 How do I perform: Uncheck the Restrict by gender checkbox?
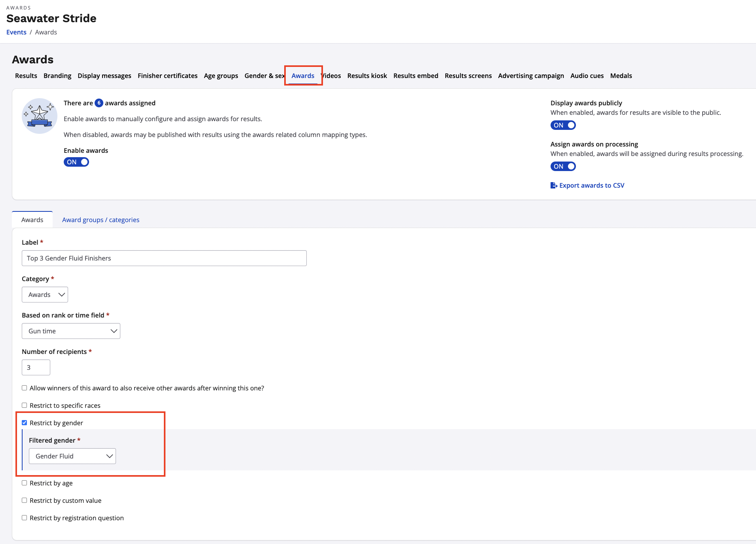point(25,423)
